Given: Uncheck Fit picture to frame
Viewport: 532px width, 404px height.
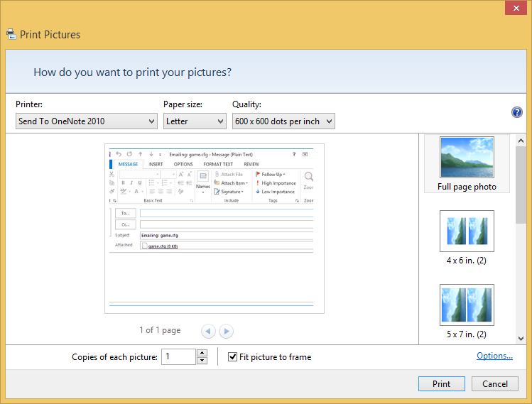Looking at the screenshot, I should click(x=233, y=357).
